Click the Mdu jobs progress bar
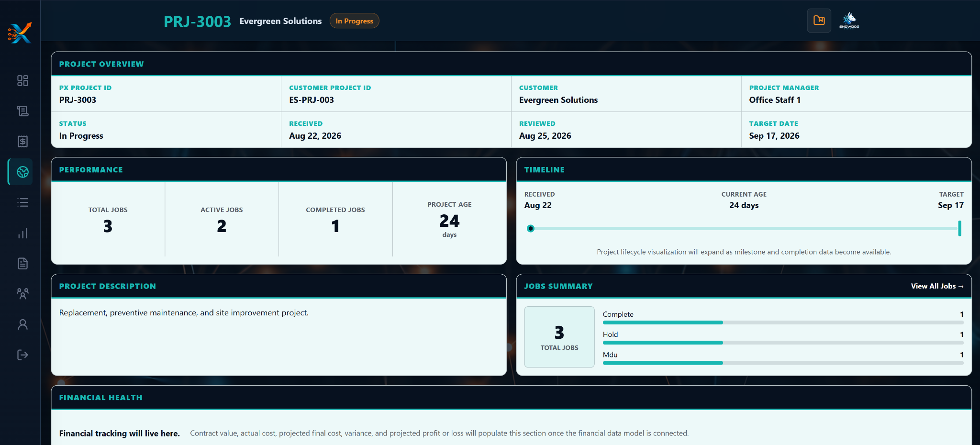The image size is (980, 445). coord(783,363)
